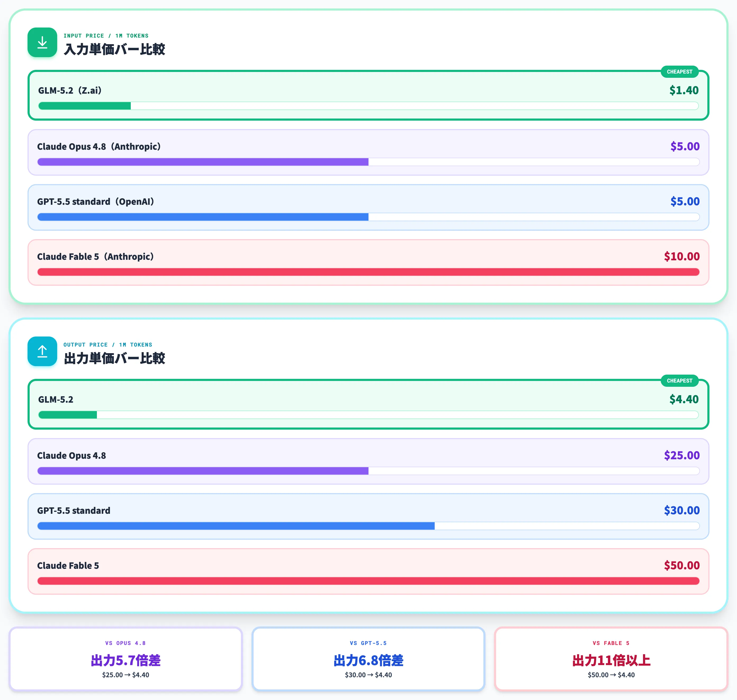Click the purple $5.00 price for Claude Opus
Image resolution: width=737 pixels, height=700 pixels.
click(x=685, y=146)
